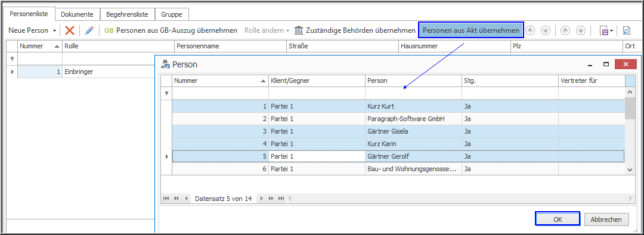Jump back one page in record navigator

pyautogui.click(x=176, y=199)
